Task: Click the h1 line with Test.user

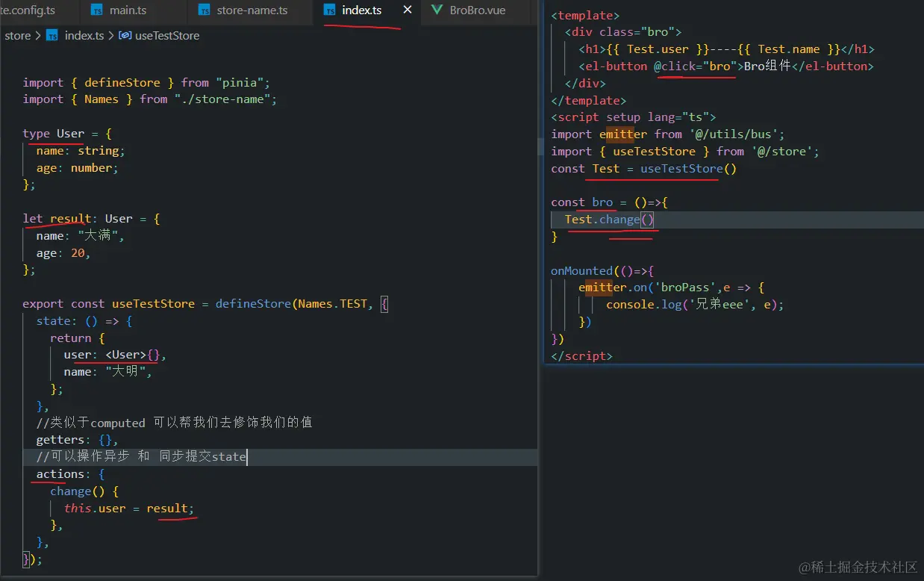Action: pos(726,49)
